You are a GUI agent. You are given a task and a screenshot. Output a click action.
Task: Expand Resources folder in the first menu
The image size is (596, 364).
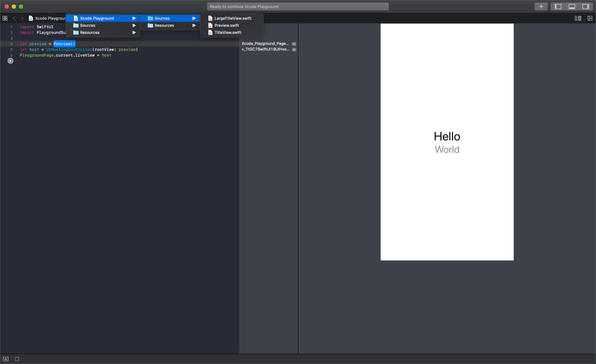coord(103,32)
